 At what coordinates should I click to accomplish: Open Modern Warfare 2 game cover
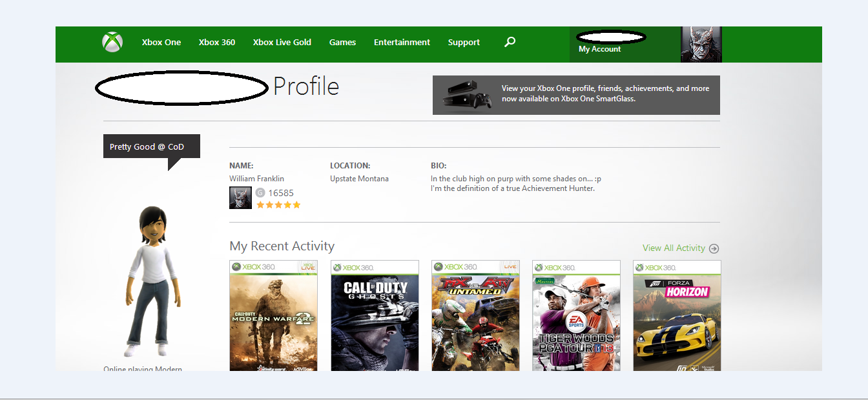pyautogui.click(x=274, y=315)
